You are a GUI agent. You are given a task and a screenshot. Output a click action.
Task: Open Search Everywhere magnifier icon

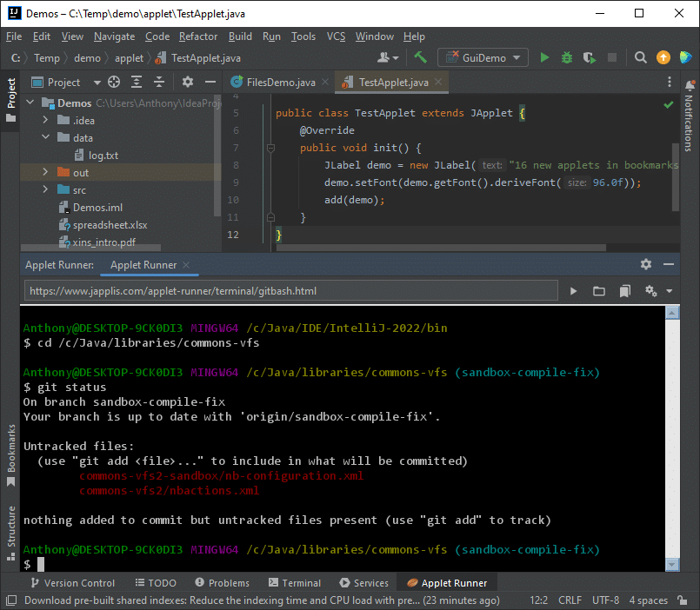click(640, 57)
